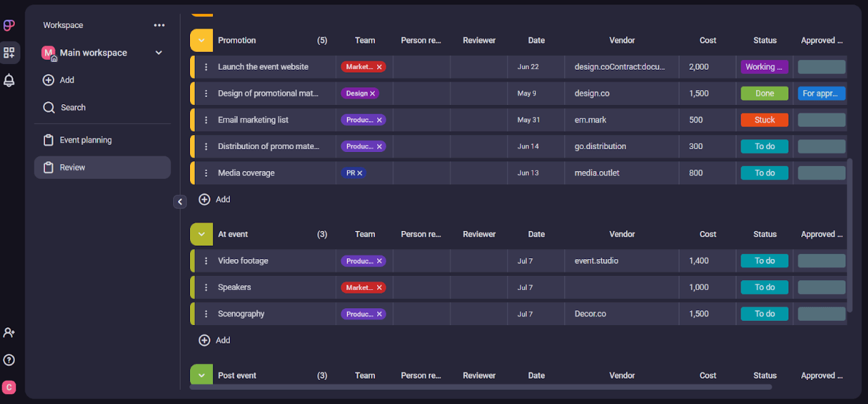The image size is (868, 404).
Task: Remove the PR tag from Media coverage
Action: tap(359, 173)
